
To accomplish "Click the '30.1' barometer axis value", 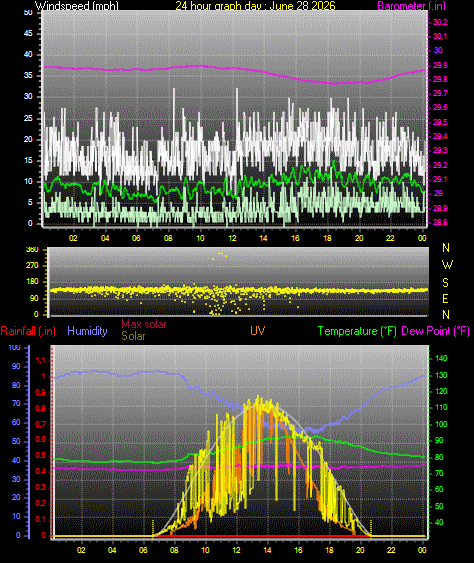I will pos(440,36).
